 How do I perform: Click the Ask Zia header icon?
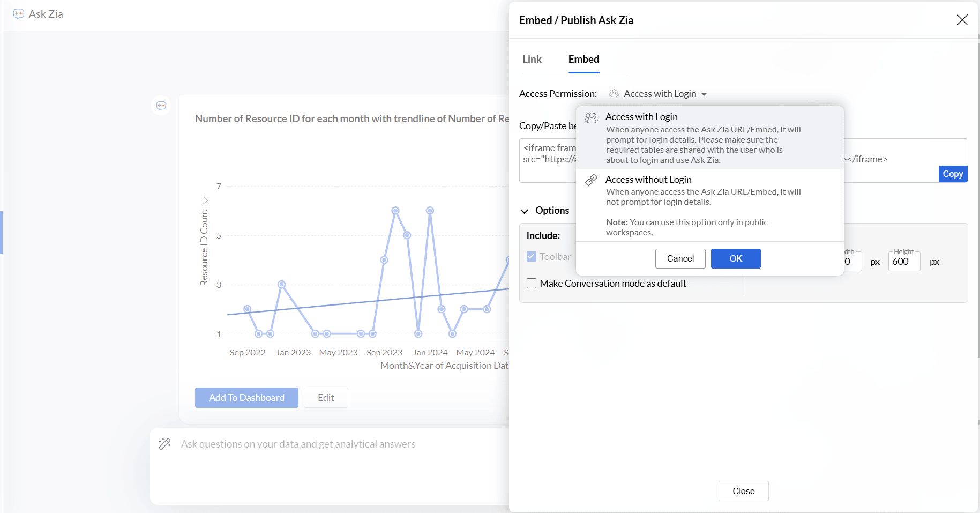(19, 14)
